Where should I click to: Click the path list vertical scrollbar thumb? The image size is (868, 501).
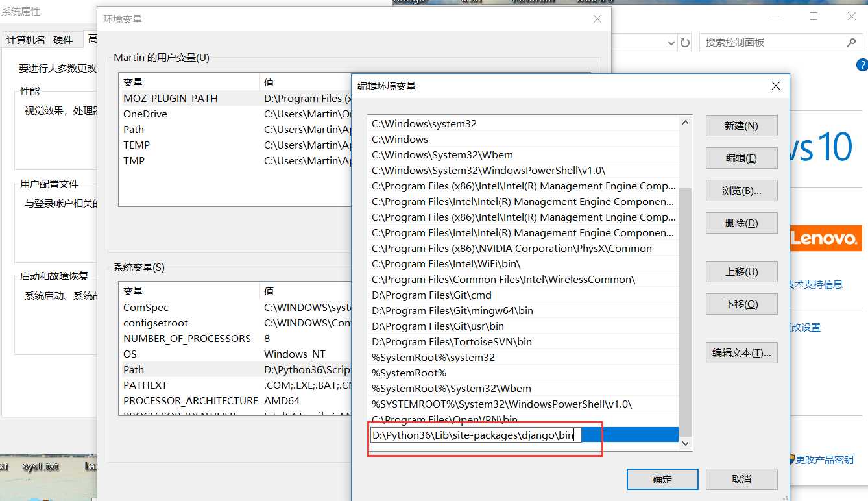pos(685,312)
